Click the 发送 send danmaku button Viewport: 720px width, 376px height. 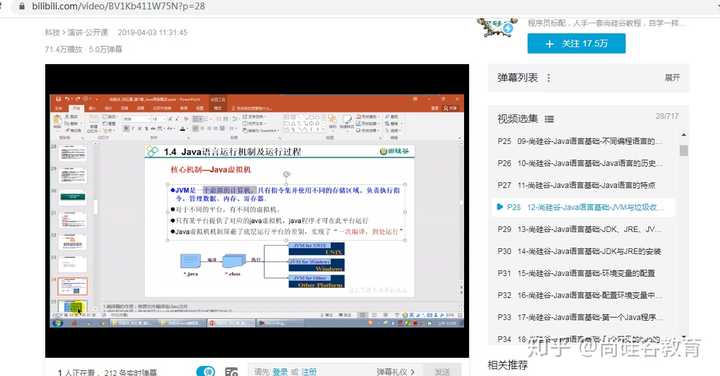pyautogui.click(x=442, y=371)
